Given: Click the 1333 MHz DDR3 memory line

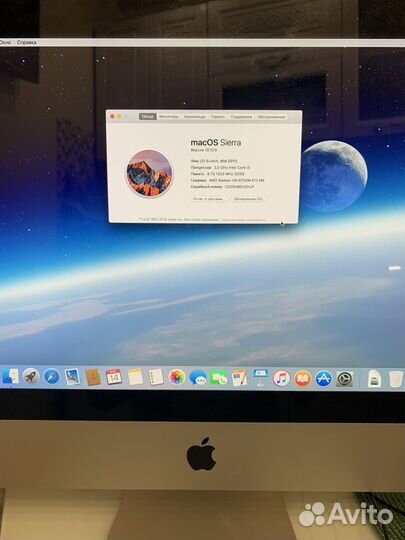Looking at the screenshot, I should coord(218,174).
